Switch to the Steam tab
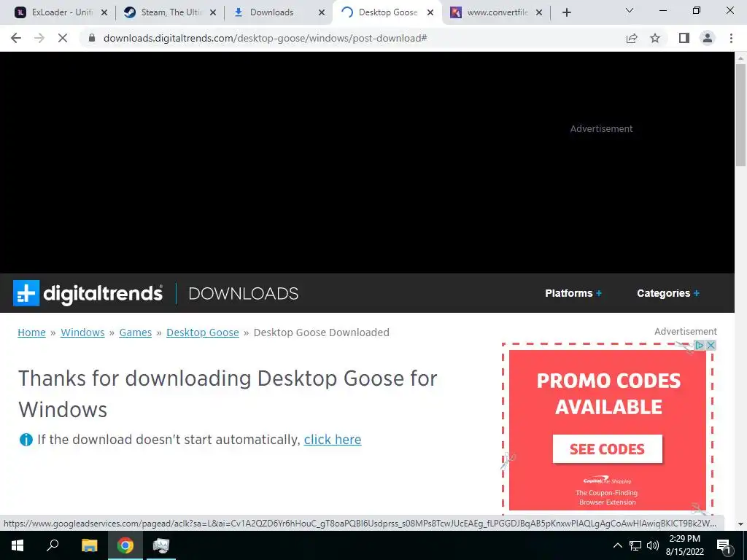Viewport: 747px width, 560px height. (x=169, y=12)
